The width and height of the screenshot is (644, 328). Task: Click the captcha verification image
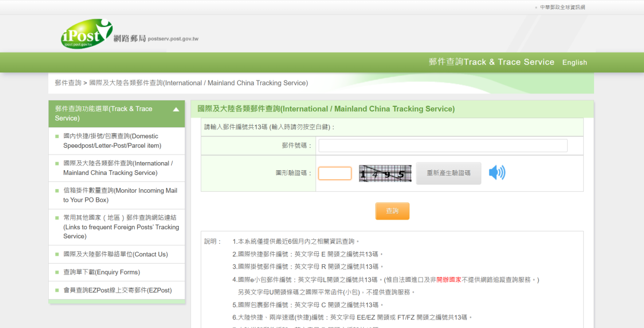[x=385, y=173]
